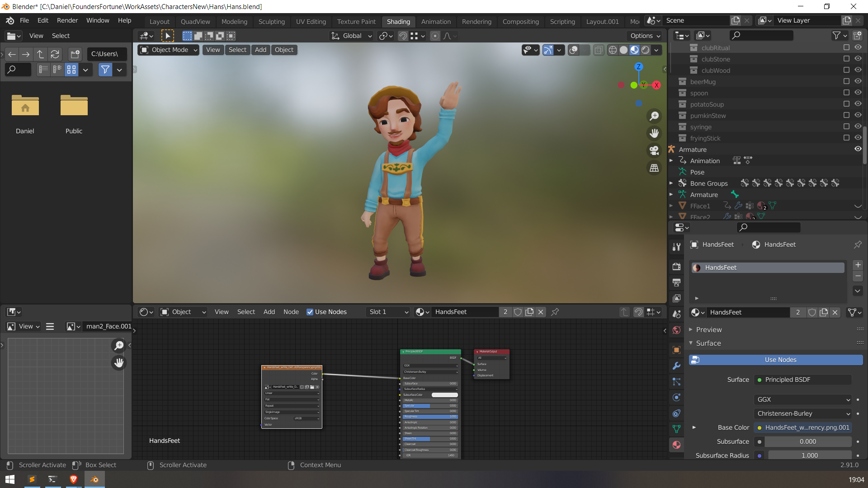Image resolution: width=868 pixels, height=488 pixels.
Task: Toggle perspective/orthographic grid view icon
Action: point(654,168)
